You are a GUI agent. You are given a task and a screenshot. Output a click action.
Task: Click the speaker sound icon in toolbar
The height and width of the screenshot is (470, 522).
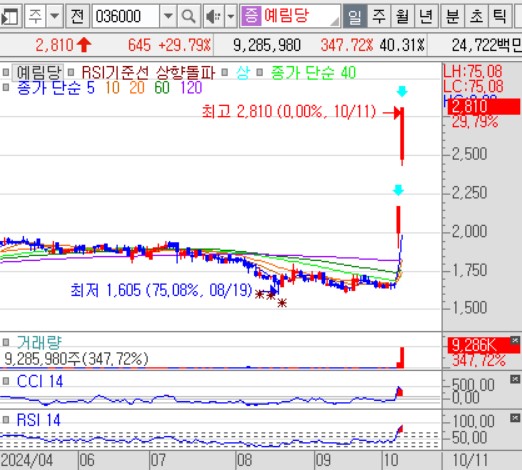[x=213, y=16]
